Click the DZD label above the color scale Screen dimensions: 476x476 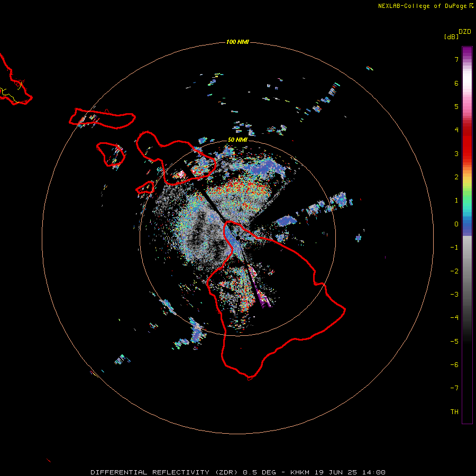coord(465,32)
